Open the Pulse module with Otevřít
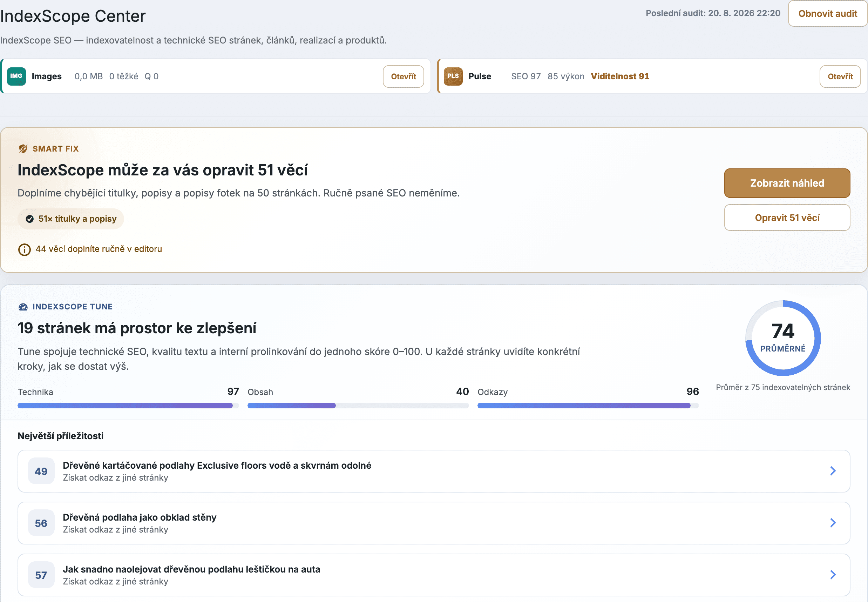The image size is (868, 602). 840,76
